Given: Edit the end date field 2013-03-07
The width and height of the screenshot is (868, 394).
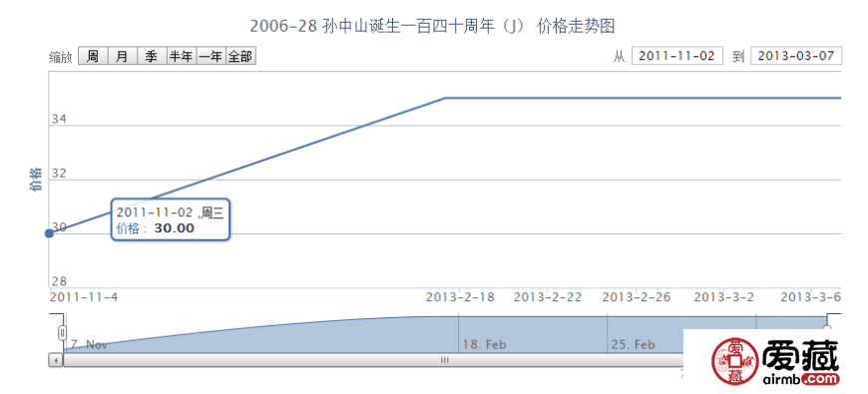Looking at the screenshot, I should [796, 56].
